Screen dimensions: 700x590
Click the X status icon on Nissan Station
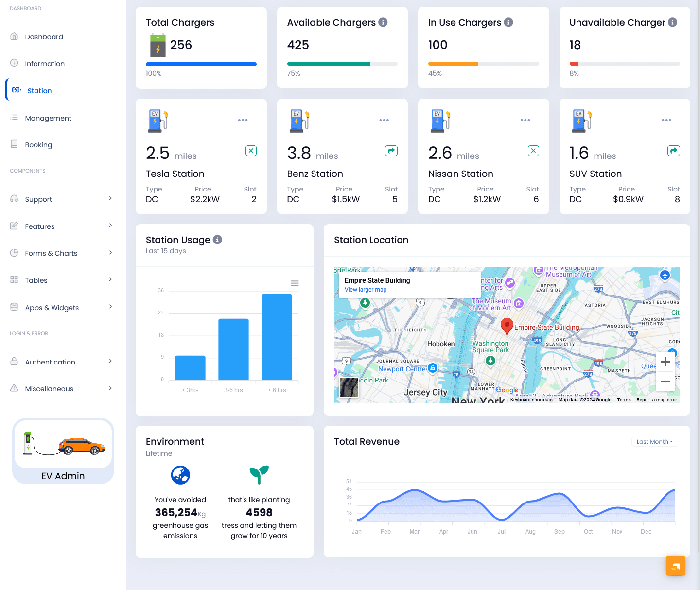click(x=533, y=151)
